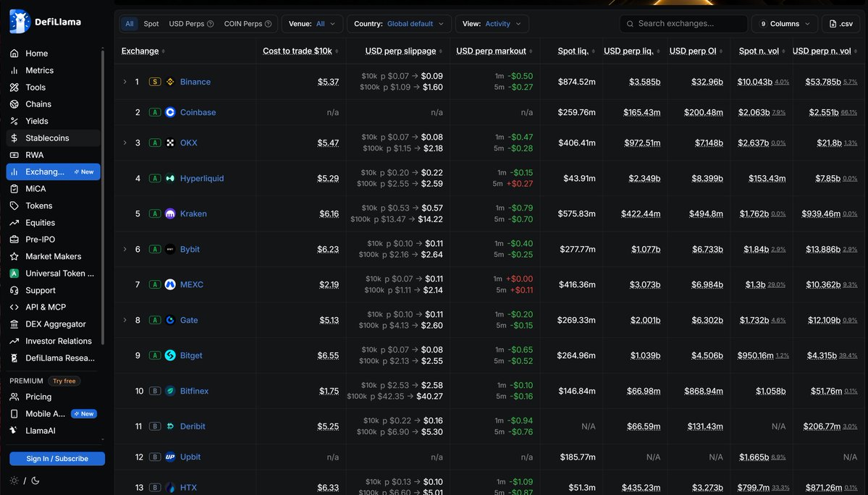Click the Deribit logo icon
The height and width of the screenshot is (495, 868).
pos(170,426)
